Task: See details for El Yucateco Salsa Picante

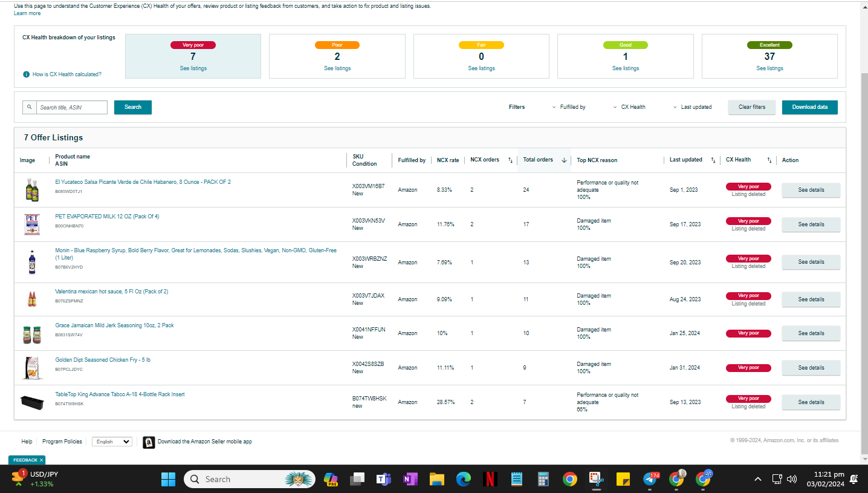Action: pos(811,190)
